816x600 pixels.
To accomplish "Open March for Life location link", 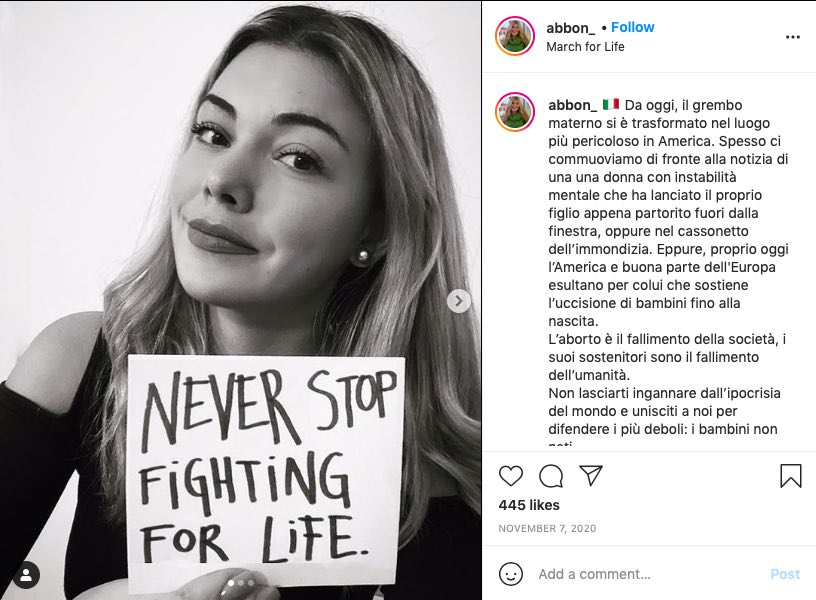I will pos(585,46).
